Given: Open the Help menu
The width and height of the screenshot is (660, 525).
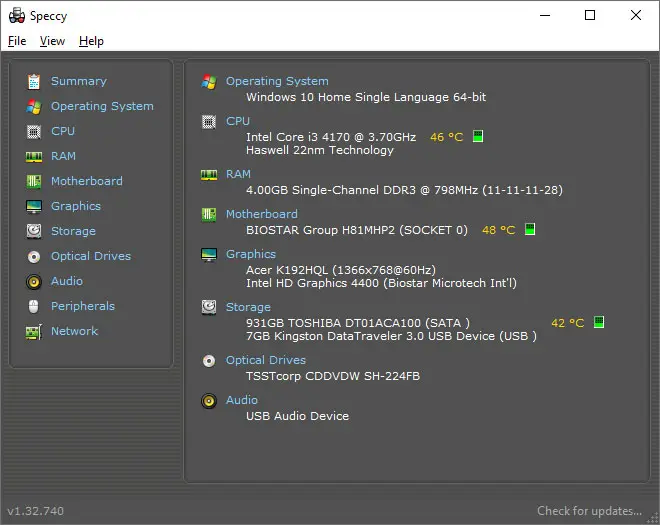Looking at the screenshot, I should [x=91, y=41].
